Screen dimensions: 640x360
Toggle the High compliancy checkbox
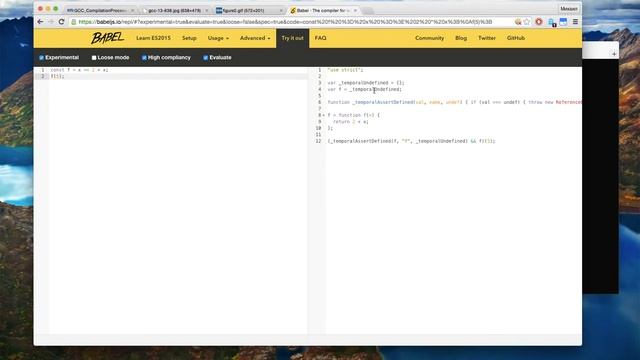[144, 58]
